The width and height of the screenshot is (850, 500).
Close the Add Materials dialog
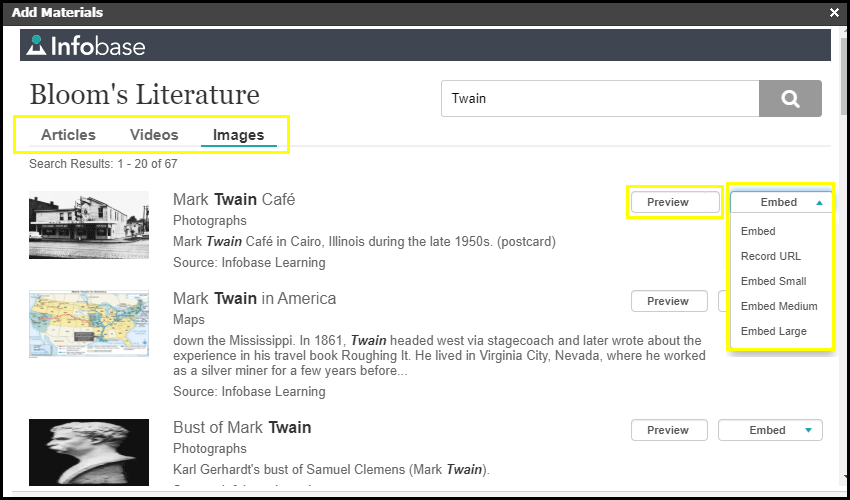834,12
